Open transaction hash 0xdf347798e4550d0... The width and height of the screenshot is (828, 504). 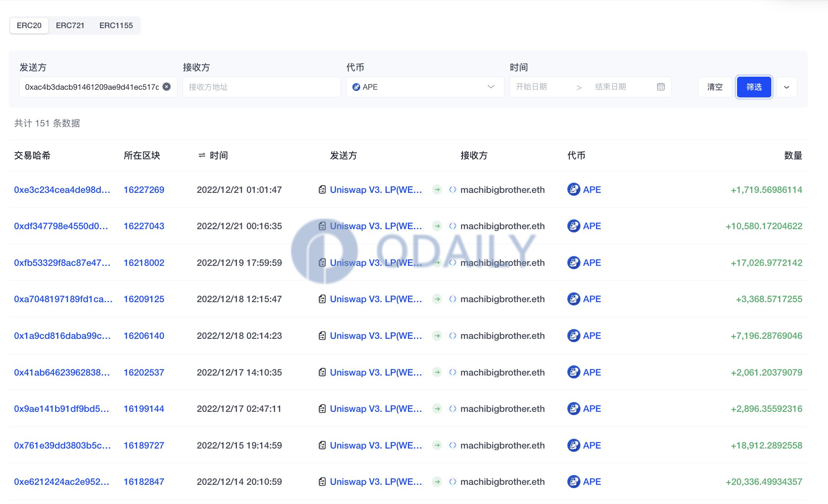(x=61, y=226)
